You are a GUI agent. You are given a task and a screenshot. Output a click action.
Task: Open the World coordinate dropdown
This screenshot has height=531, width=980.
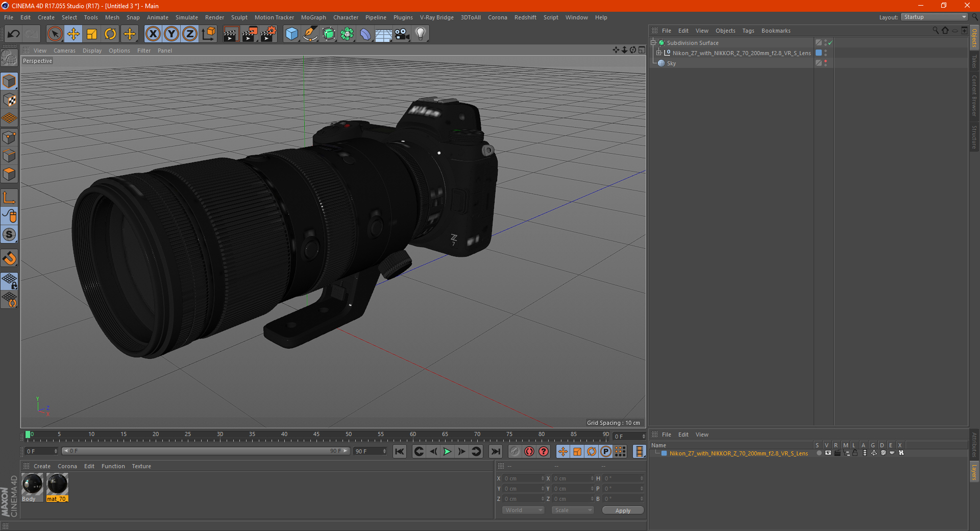click(x=523, y=510)
